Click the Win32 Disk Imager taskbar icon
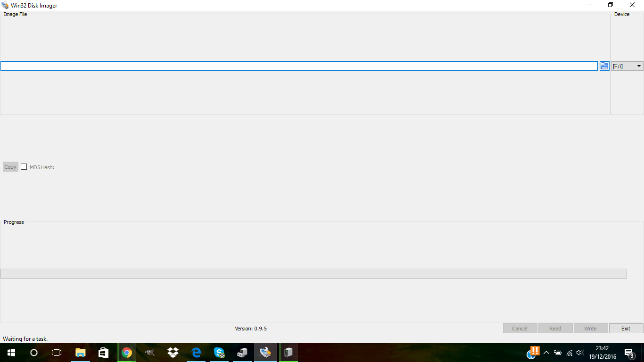The image size is (644, 362). coord(265,353)
